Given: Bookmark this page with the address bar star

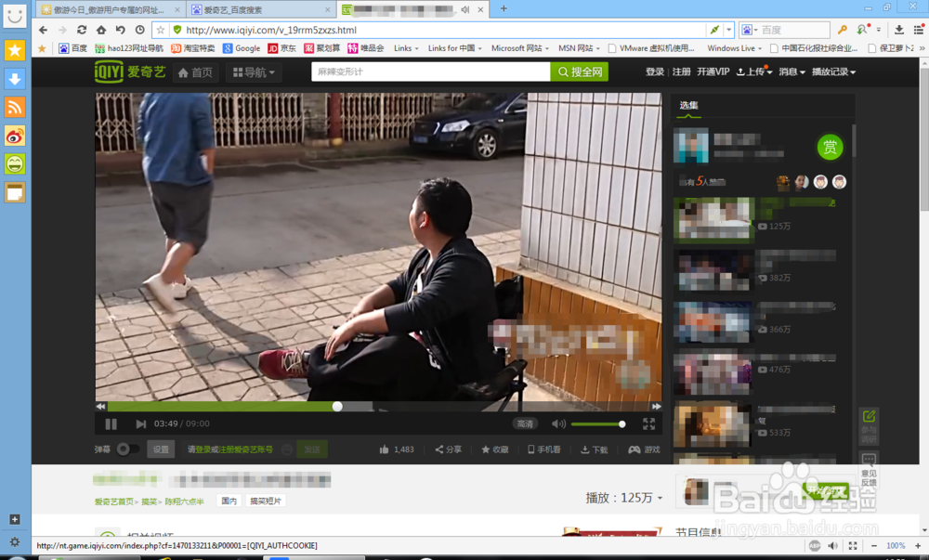Looking at the screenshot, I should pyautogui.click(x=161, y=30).
